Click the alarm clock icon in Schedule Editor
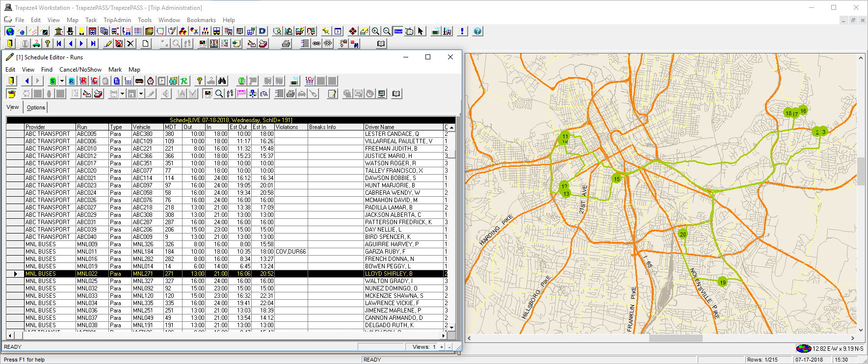Screen dimensions: 868x364 tap(151, 81)
